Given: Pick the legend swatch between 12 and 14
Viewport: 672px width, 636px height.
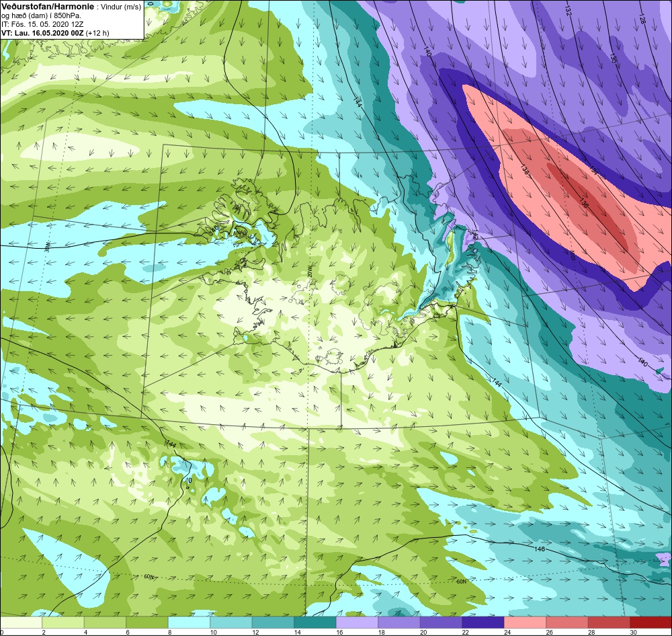Looking at the screenshot, I should click(x=273, y=623).
